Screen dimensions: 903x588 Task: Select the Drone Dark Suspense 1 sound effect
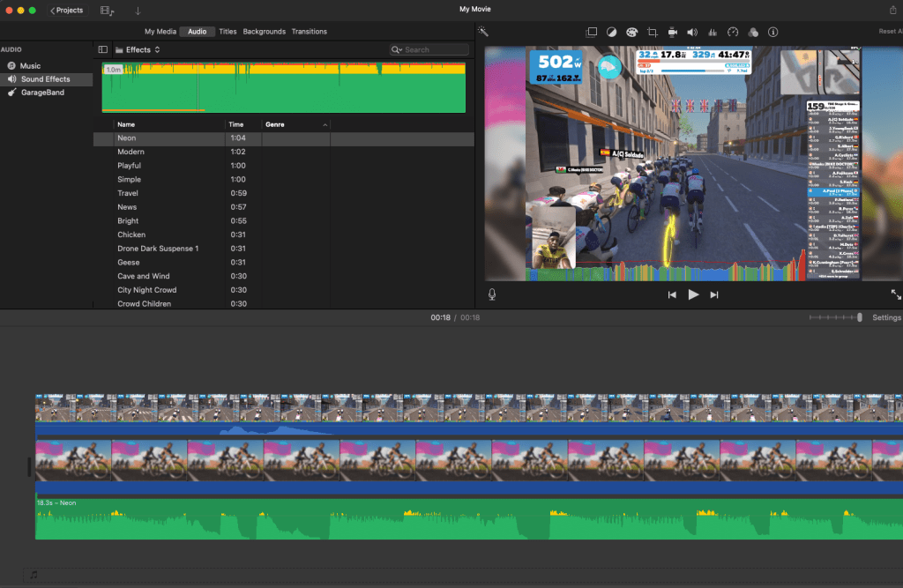(158, 249)
